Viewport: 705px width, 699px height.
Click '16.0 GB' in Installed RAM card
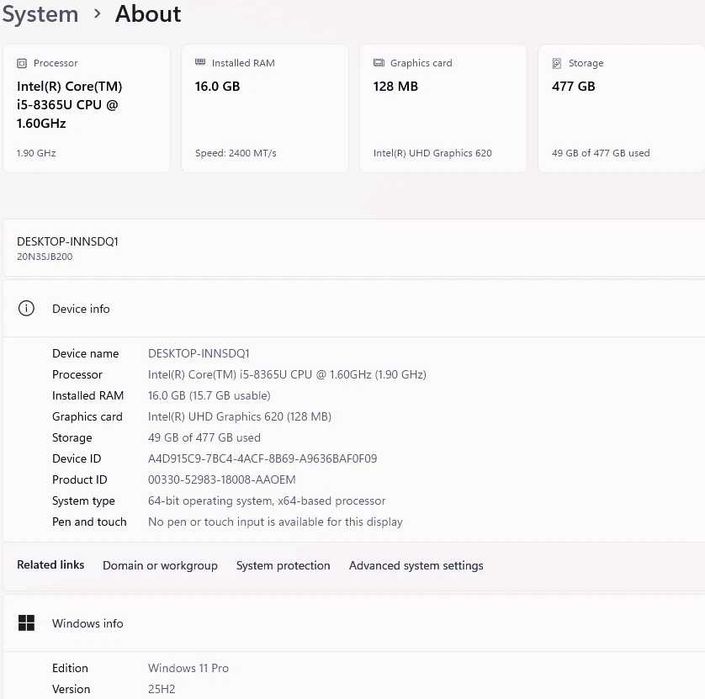click(x=217, y=86)
